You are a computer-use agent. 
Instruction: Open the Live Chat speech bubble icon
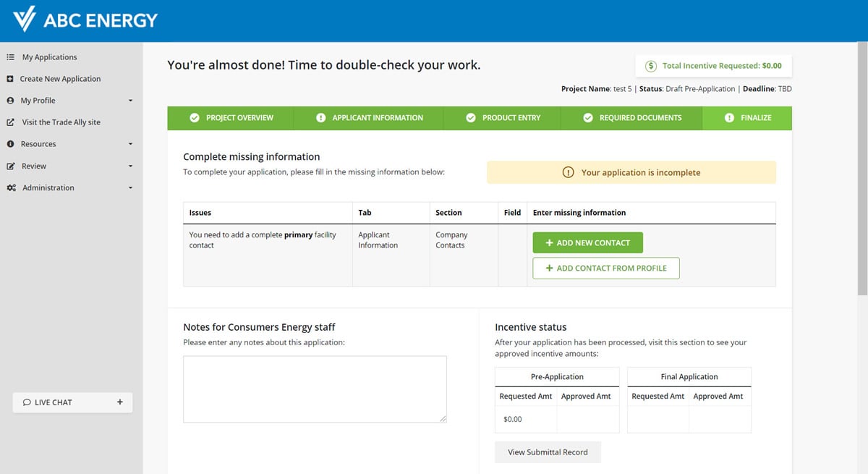tap(27, 402)
